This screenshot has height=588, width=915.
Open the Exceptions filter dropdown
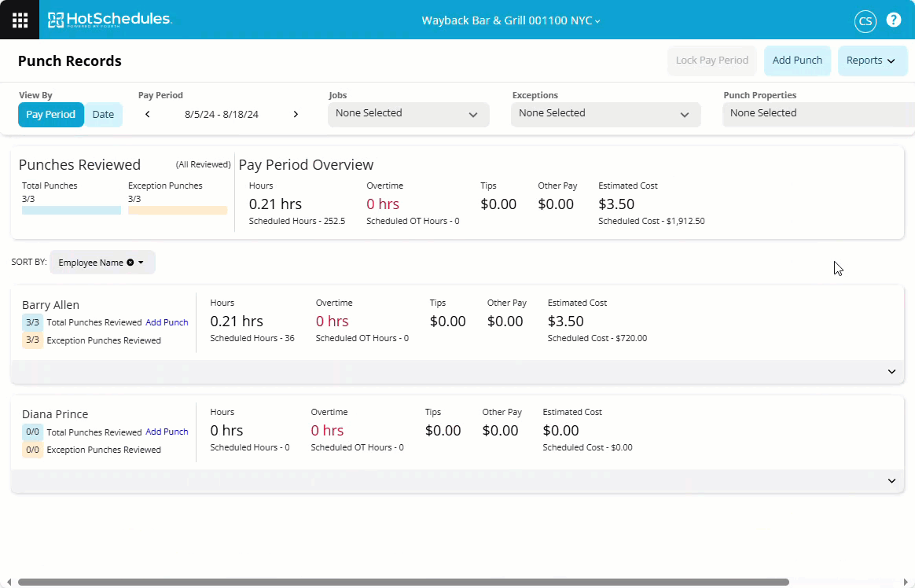[605, 114]
